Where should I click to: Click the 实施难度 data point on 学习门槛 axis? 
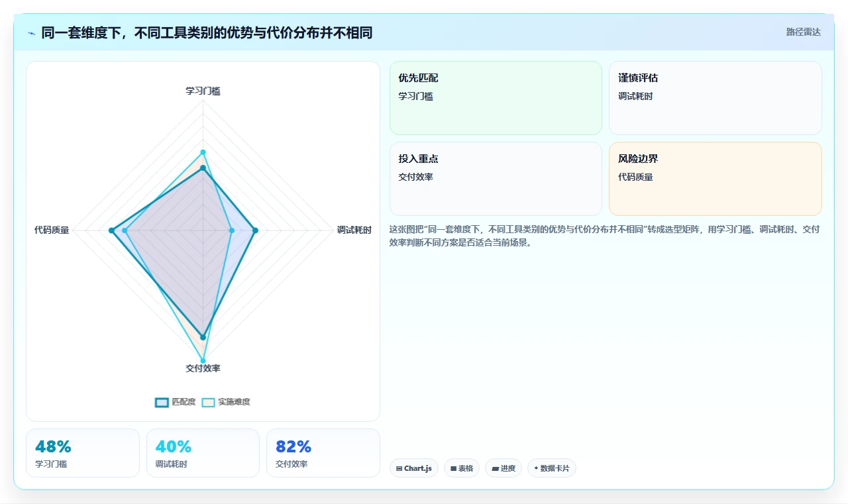click(203, 152)
